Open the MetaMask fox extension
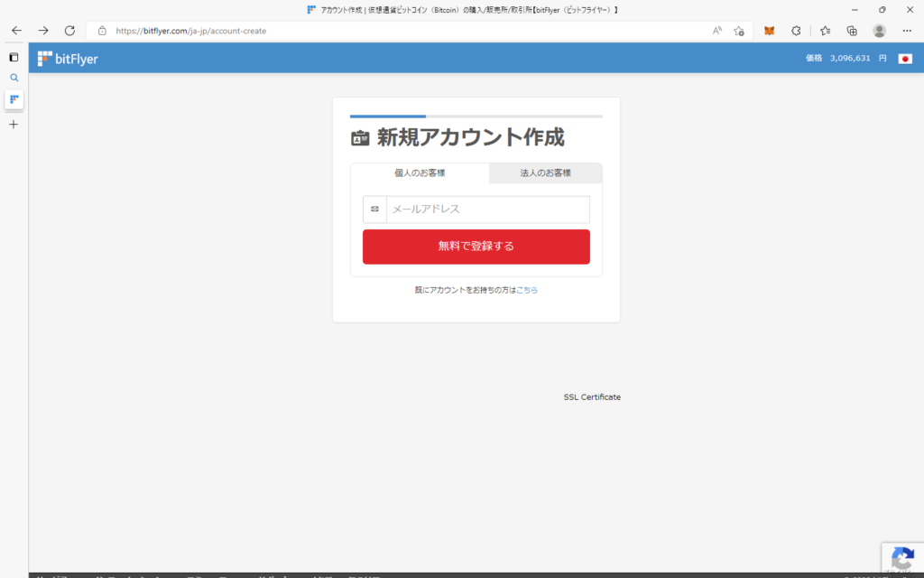924x578 pixels. (769, 31)
